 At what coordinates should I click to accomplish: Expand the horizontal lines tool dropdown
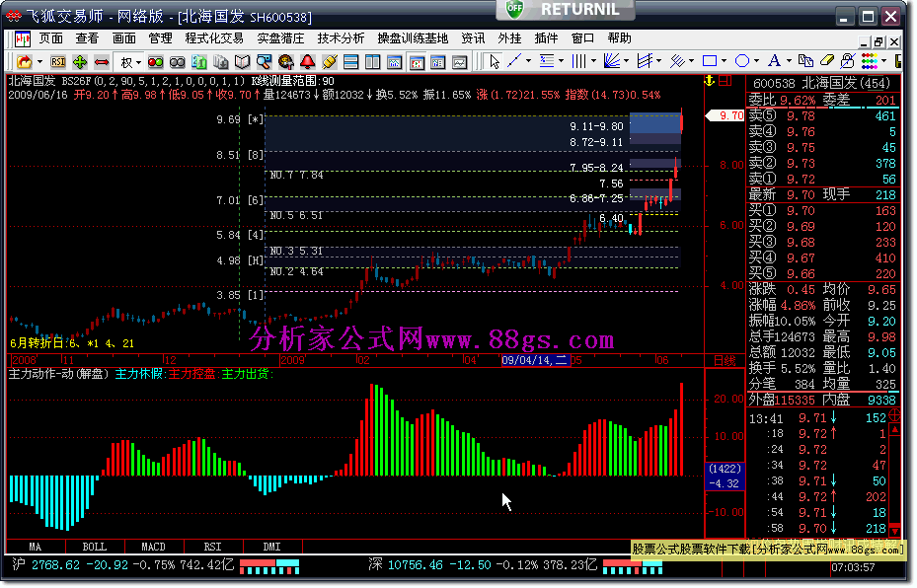pyautogui.click(x=561, y=61)
